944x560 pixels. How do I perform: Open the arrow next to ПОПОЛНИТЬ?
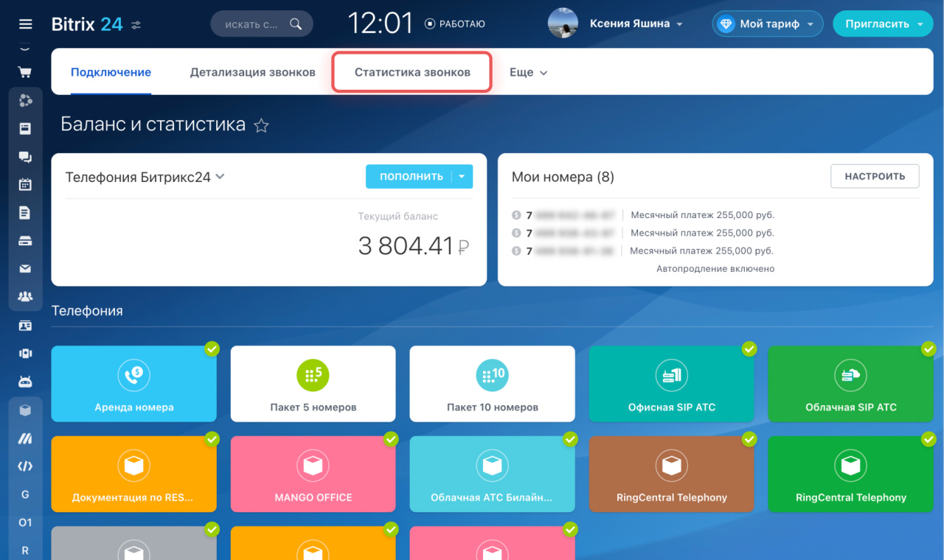tap(462, 176)
